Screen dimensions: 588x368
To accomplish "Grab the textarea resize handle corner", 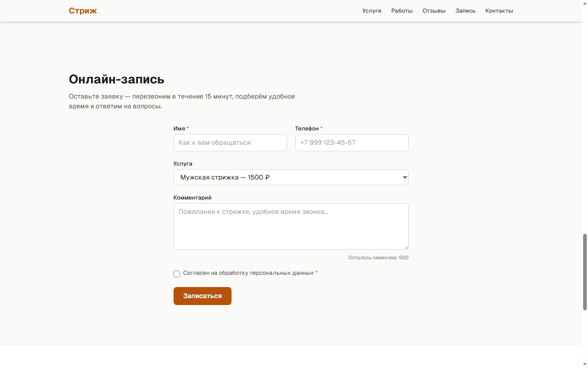I will point(406,247).
